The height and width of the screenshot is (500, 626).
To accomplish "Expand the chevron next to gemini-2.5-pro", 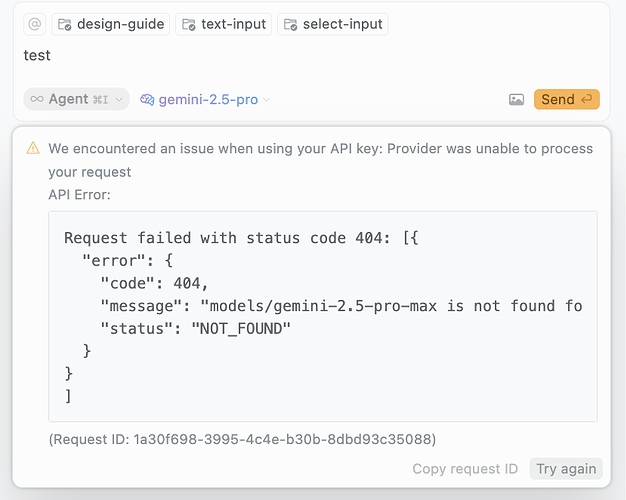I will tap(267, 100).
